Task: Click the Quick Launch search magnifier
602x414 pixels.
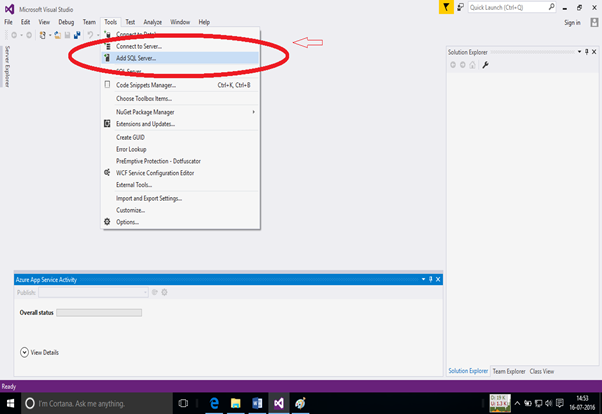Action: click(551, 7)
